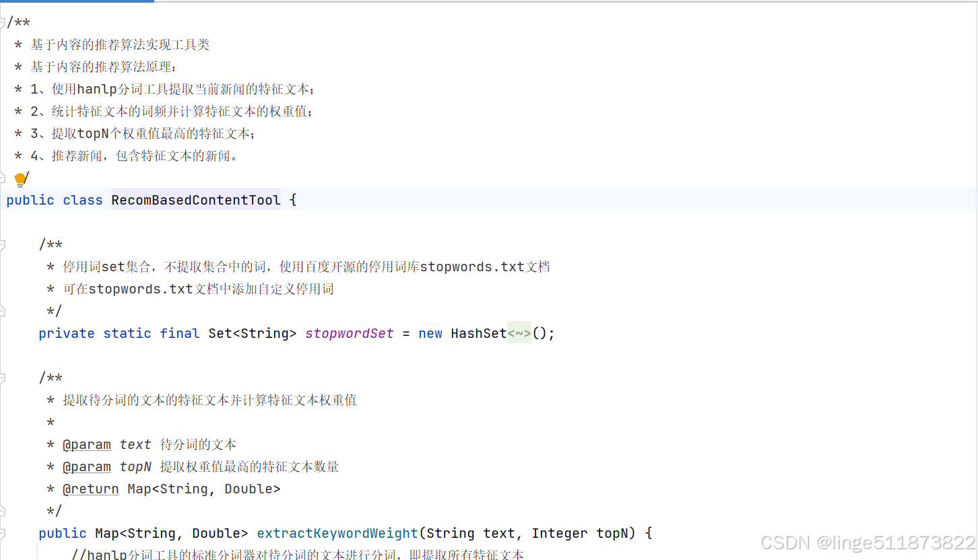Screen dimensions: 978x560
Task: Click the Set<String> type declaration
Action: click(x=253, y=333)
